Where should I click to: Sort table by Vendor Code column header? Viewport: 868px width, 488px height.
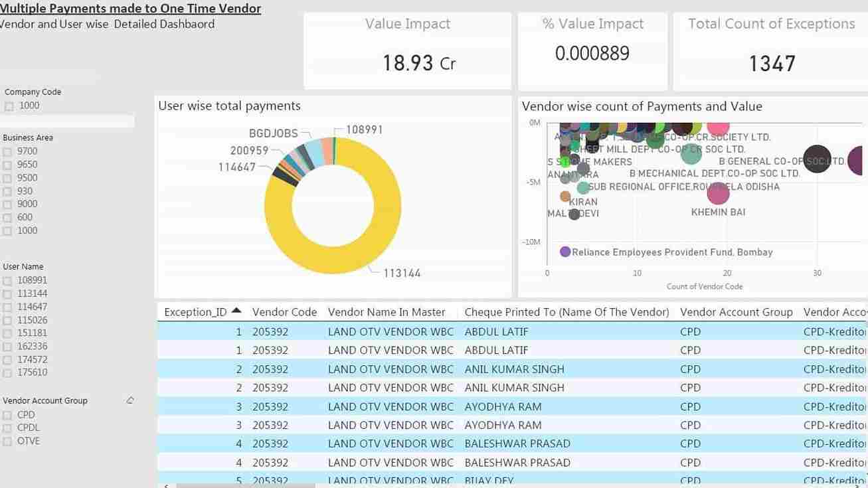284,312
